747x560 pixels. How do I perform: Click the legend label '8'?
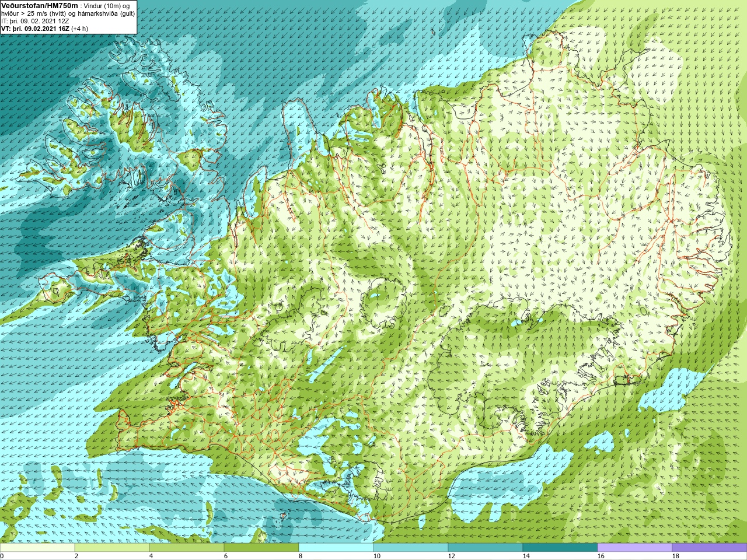(x=301, y=556)
